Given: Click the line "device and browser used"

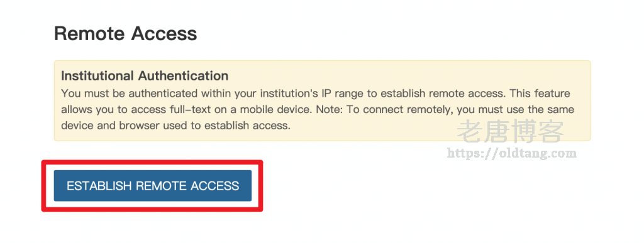Looking at the screenshot, I should click(x=176, y=126).
